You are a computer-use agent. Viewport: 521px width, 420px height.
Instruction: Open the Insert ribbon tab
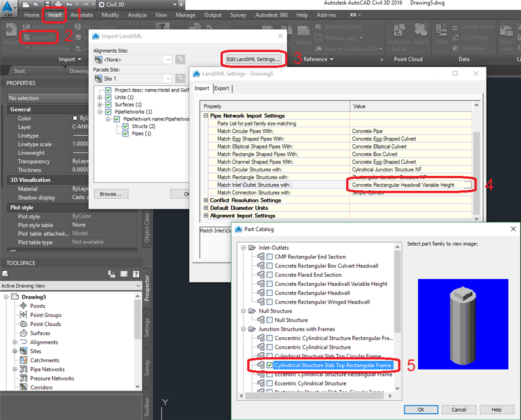(55, 15)
